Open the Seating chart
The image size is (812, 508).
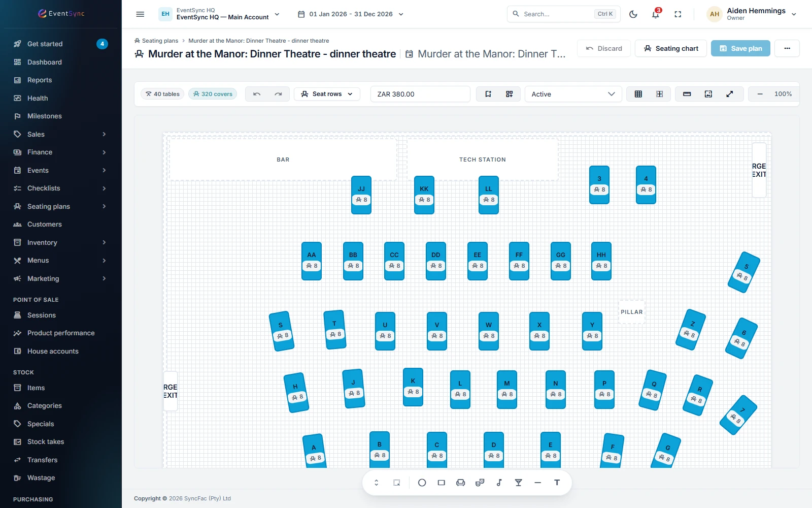tap(671, 48)
